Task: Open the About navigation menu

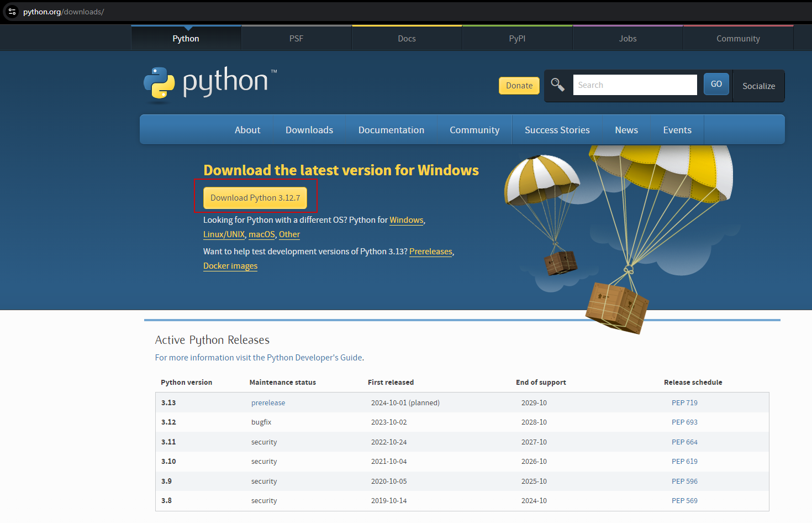Action: (x=247, y=130)
